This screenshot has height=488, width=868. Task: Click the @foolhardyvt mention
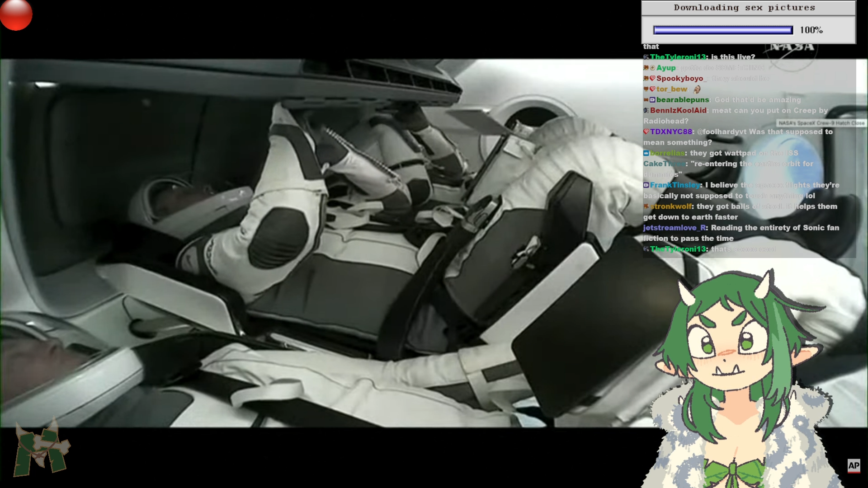pos(722,132)
